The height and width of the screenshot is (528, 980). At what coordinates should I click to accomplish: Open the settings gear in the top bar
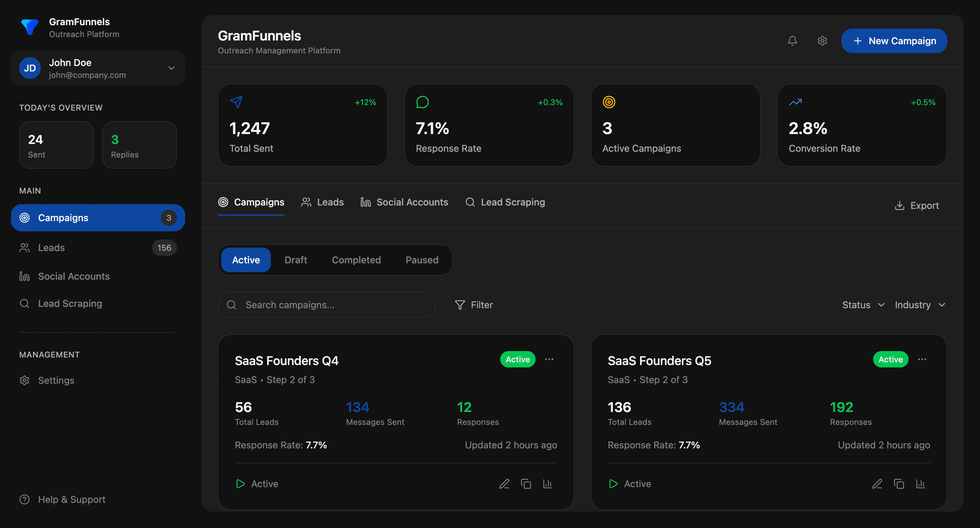(x=822, y=41)
